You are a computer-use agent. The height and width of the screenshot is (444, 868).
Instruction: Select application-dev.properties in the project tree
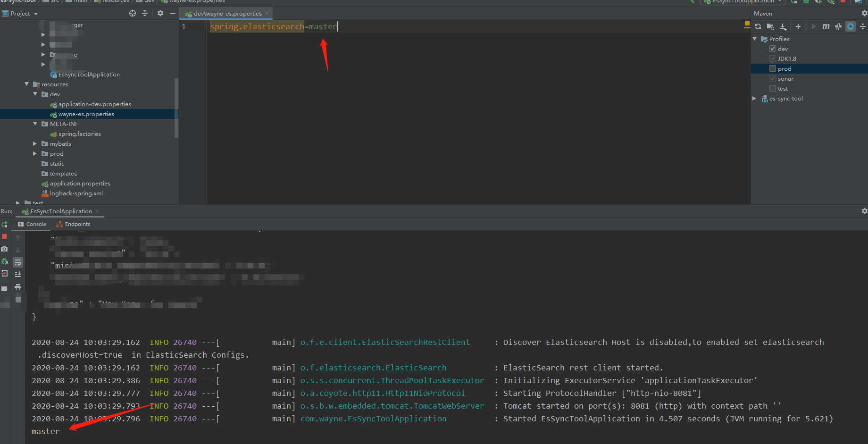click(x=95, y=104)
